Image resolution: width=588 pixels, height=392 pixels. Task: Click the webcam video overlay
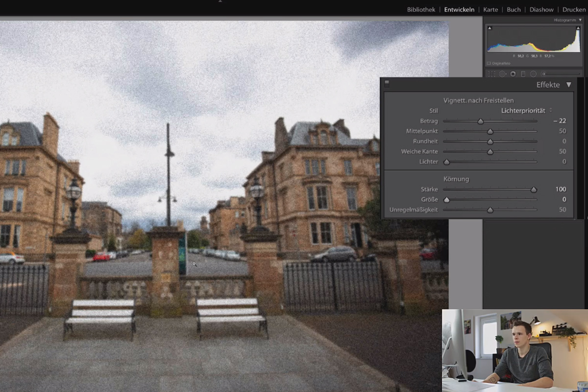[515, 350]
